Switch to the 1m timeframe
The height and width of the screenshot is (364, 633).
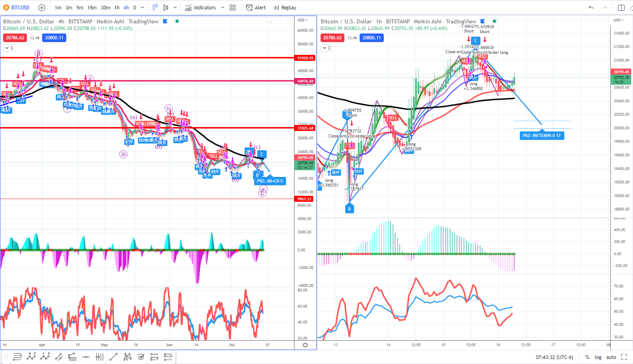tap(58, 8)
